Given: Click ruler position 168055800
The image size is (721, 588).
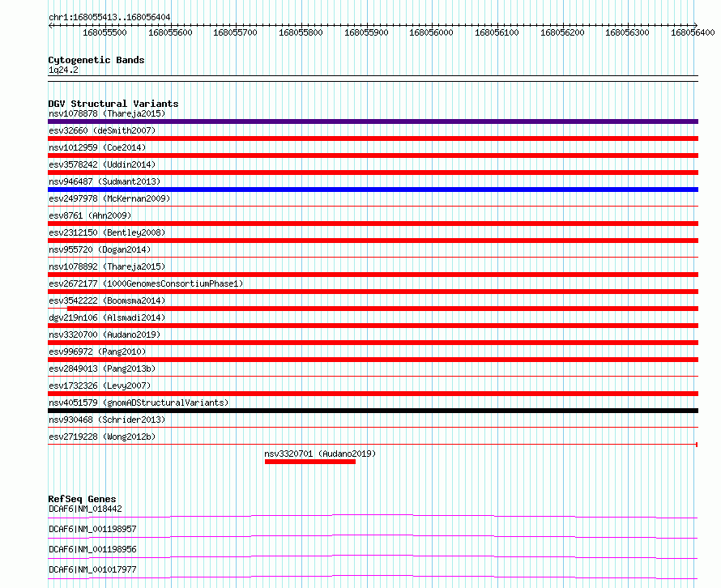Looking at the screenshot, I should (x=301, y=32).
